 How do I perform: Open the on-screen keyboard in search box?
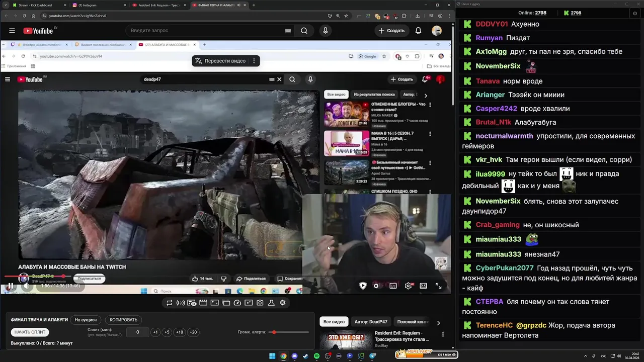(x=288, y=31)
